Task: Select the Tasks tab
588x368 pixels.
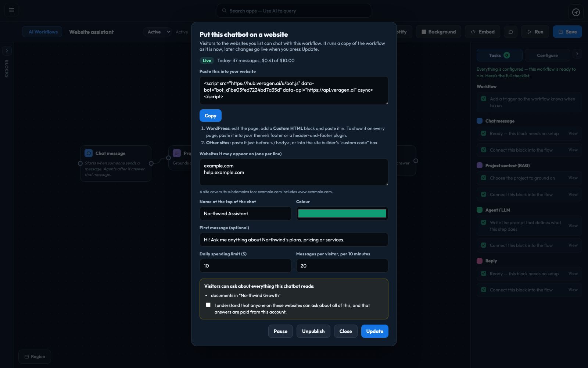Action: (499, 55)
